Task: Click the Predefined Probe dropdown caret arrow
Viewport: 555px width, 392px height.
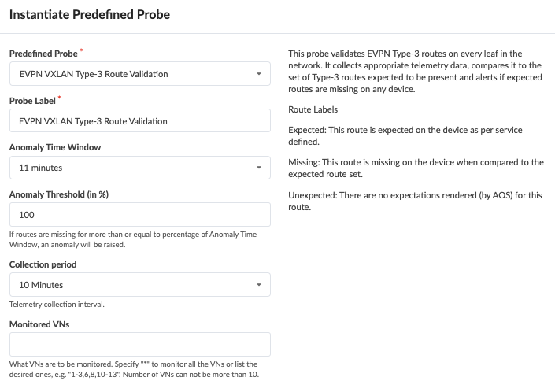Action: tap(259, 75)
